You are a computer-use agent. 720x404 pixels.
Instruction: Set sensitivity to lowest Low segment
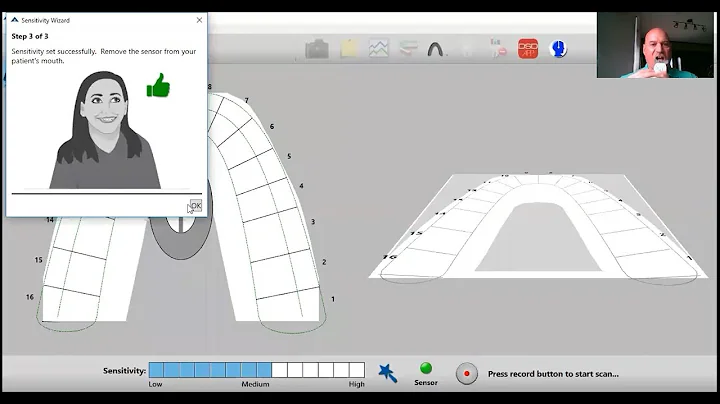point(156,370)
